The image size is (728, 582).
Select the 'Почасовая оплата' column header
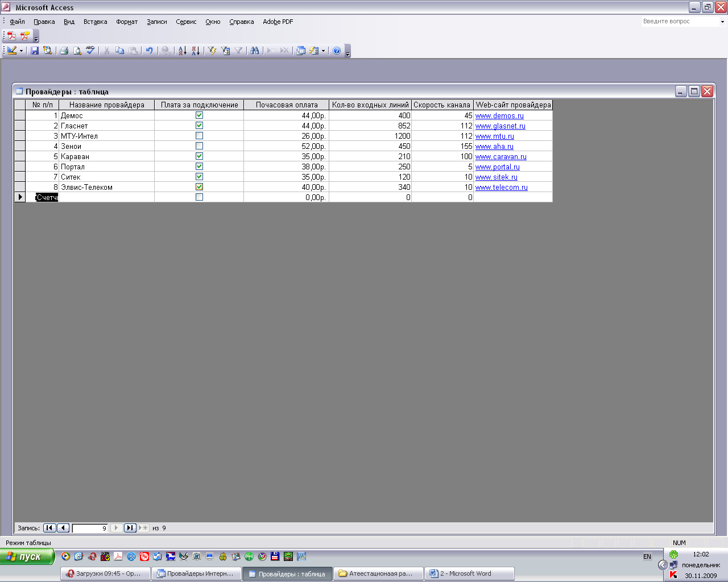[x=287, y=105]
